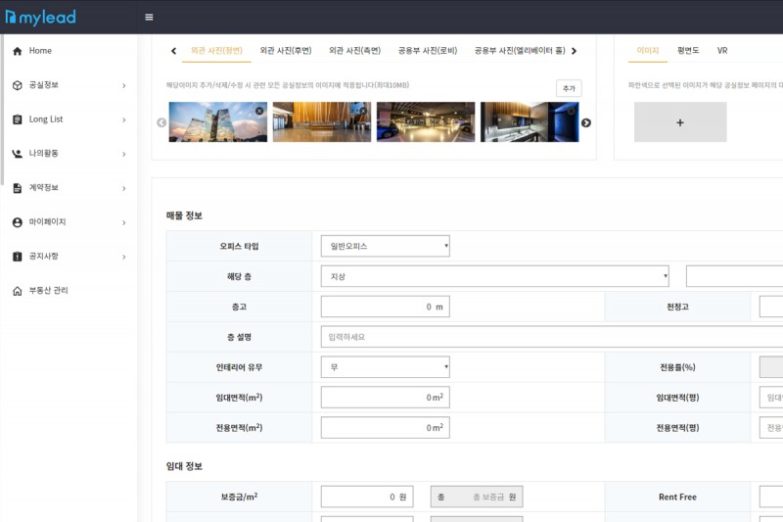Click the hamburger menu icon in header
This screenshot has height=522, width=783.
(x=149, y=17)
